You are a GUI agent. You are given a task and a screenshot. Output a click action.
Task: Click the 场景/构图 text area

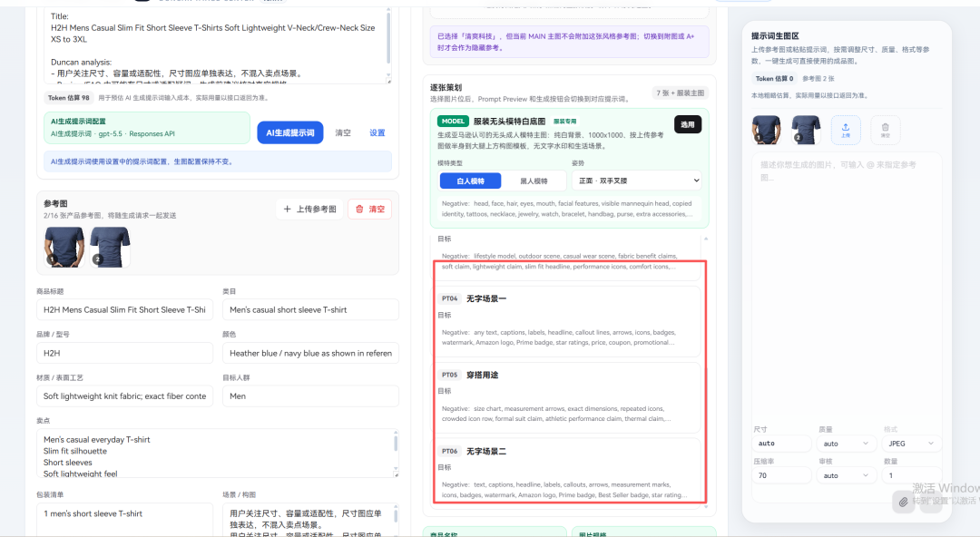tap(310, 520)
